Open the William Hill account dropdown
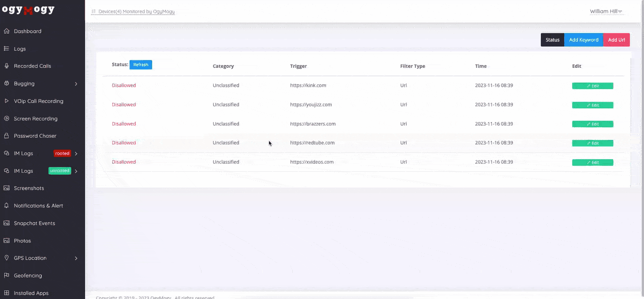Viewport: 644px width, 299px height. (606, 11)
